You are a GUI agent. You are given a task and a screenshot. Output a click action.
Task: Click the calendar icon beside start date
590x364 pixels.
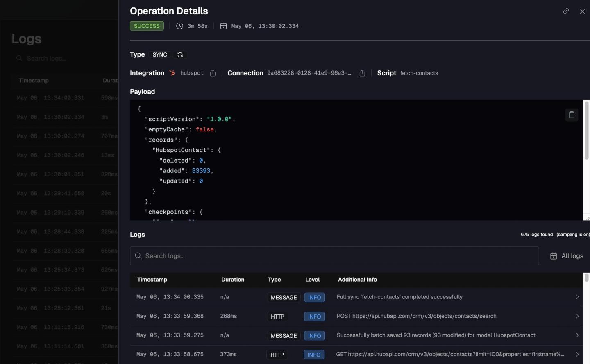coord(223,26)
